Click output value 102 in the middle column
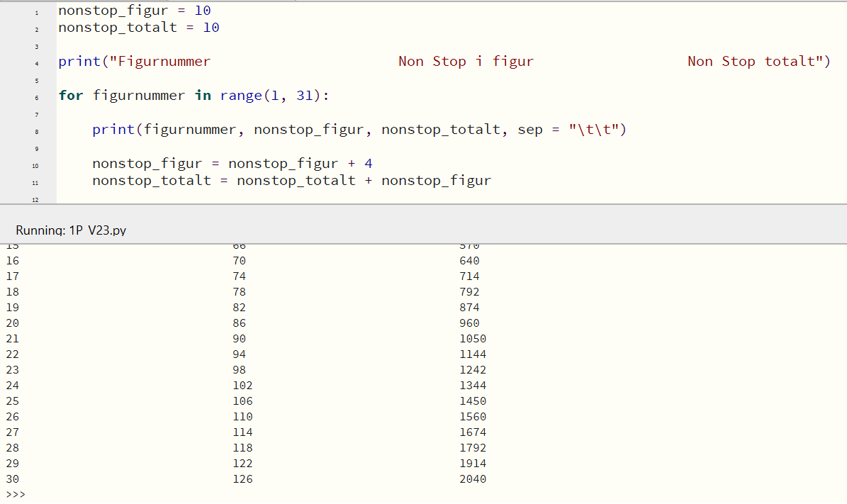Screen dimensions: 847x504 coord(242,386)
